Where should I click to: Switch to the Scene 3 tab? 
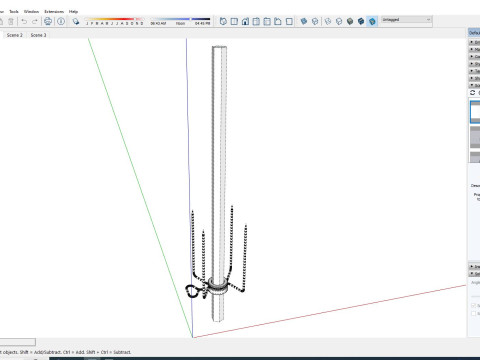coord(38,35)
